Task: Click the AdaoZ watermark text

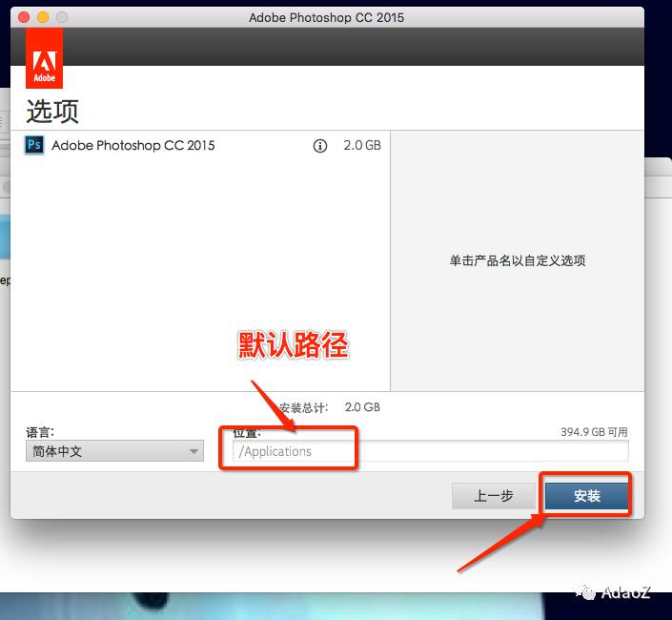Action: (x=625, y=592)
